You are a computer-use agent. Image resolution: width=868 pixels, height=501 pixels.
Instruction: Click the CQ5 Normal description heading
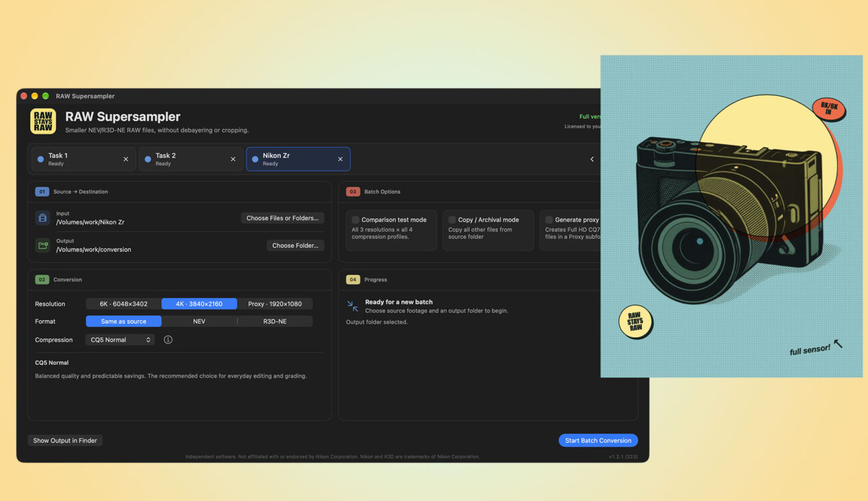tap(51, 363)
